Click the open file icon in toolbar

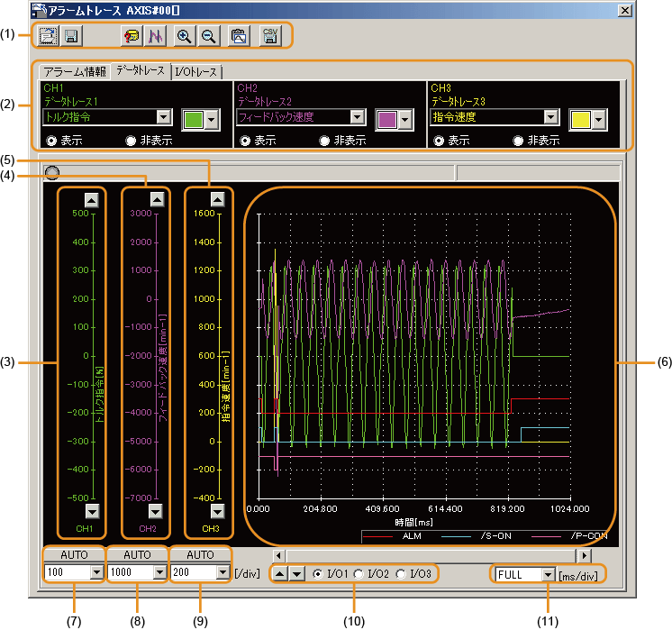(x=49, y=35)
